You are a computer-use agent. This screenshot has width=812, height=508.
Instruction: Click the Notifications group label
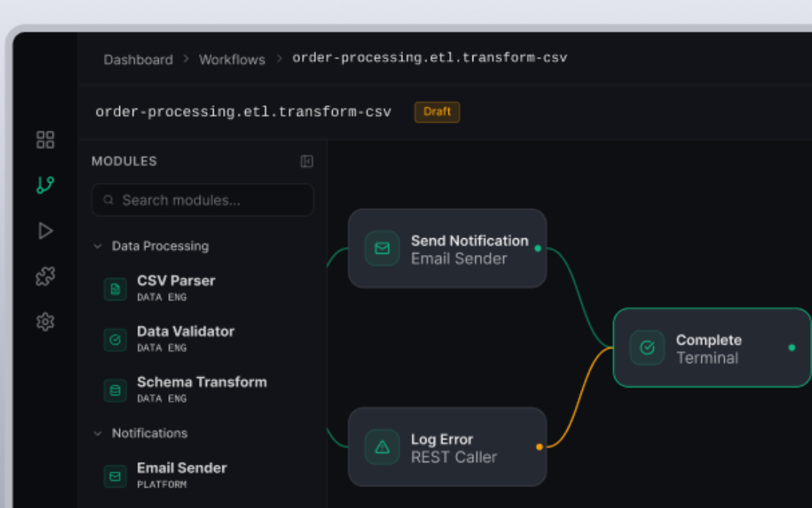pyautogui.click(x=150, y=433)
